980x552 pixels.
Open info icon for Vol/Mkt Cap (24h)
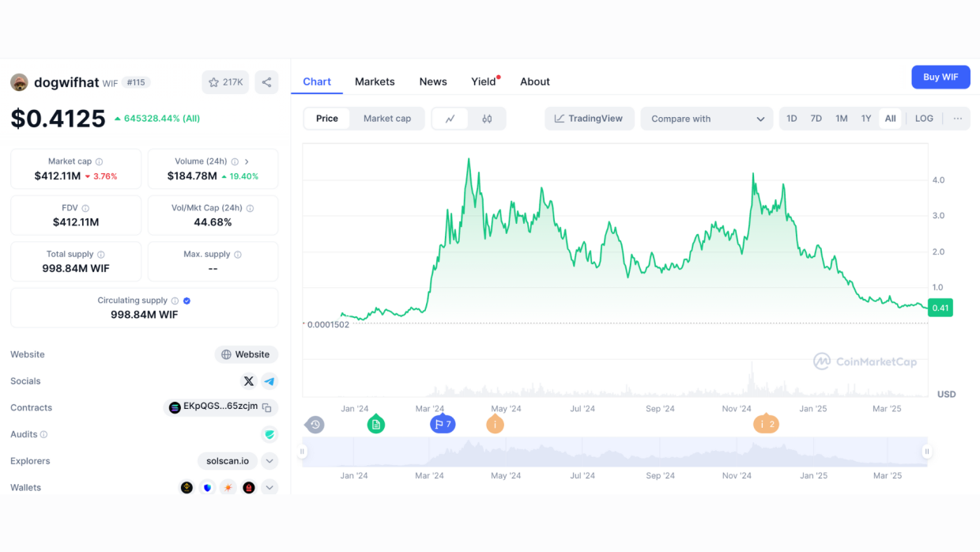coord(250,208)
